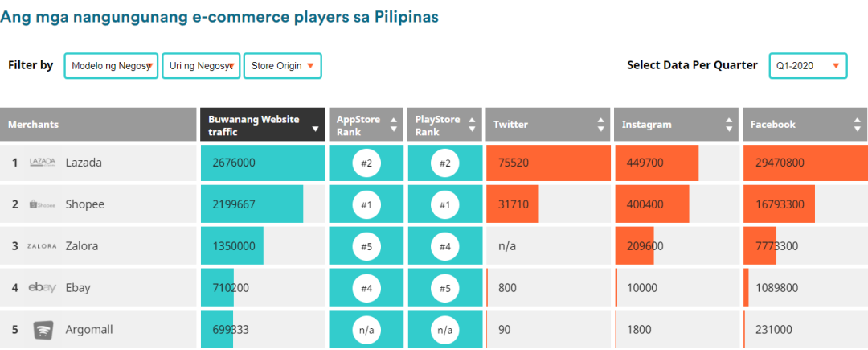Viewport: 868px width, 350px height.
Task: Open the Modelo ng Negosyo filter dropdown
Action: point(111,66)
